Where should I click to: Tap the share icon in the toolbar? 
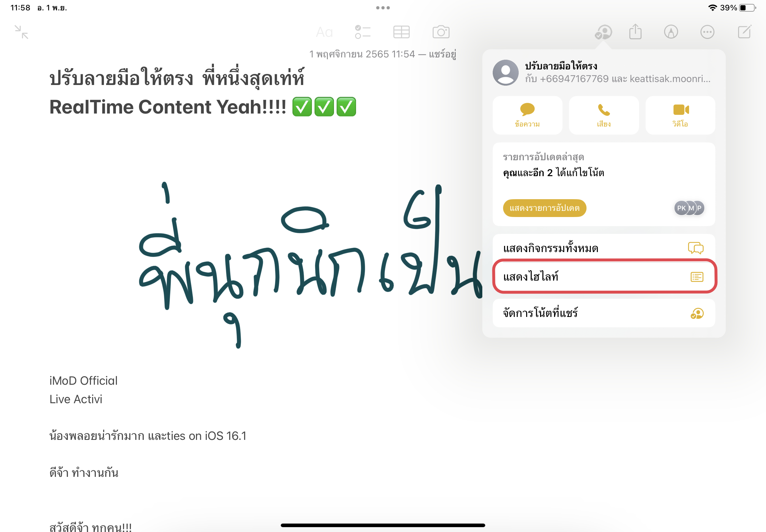(635, 31)
